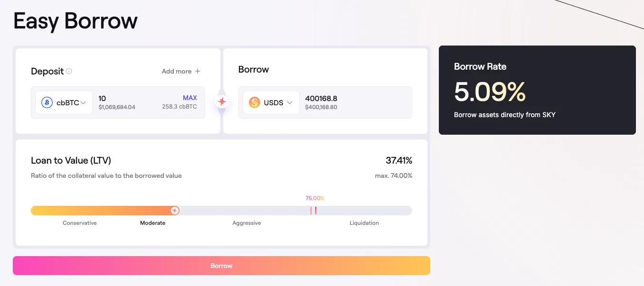Viewport: 644px width, 286px height.
Task: Expand the cbBTC asset dropdown chevron
Action: pos(83,102)
